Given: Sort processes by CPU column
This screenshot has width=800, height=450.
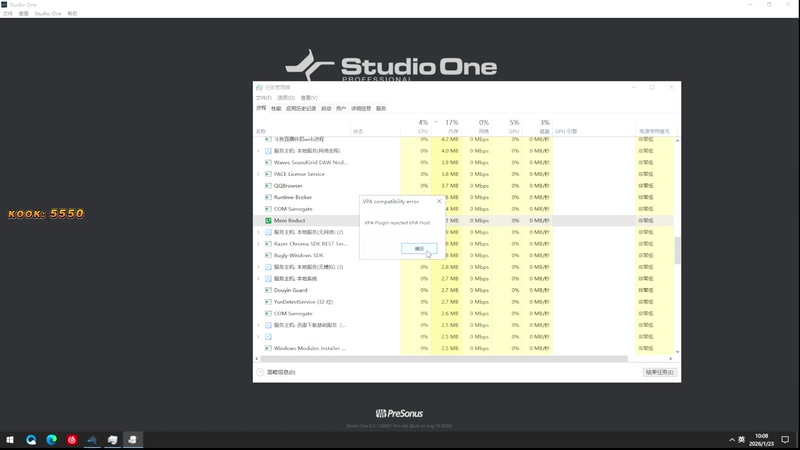Looking at the screenshot, I should 416,127.
